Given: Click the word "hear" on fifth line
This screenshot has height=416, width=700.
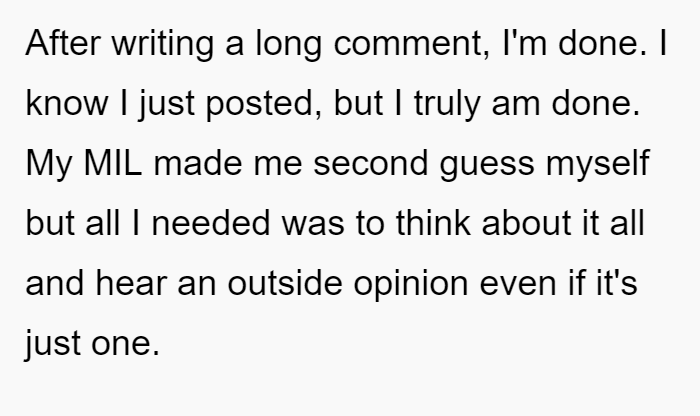Looking at the screenshot, I should pyautogui.click(x=131, y=283).
